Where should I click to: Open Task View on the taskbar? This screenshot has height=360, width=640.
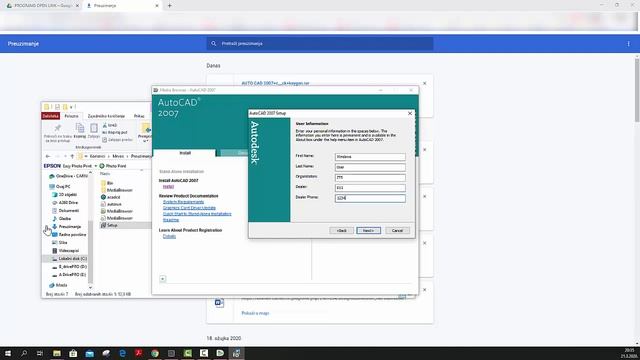(x=40, y=353)
